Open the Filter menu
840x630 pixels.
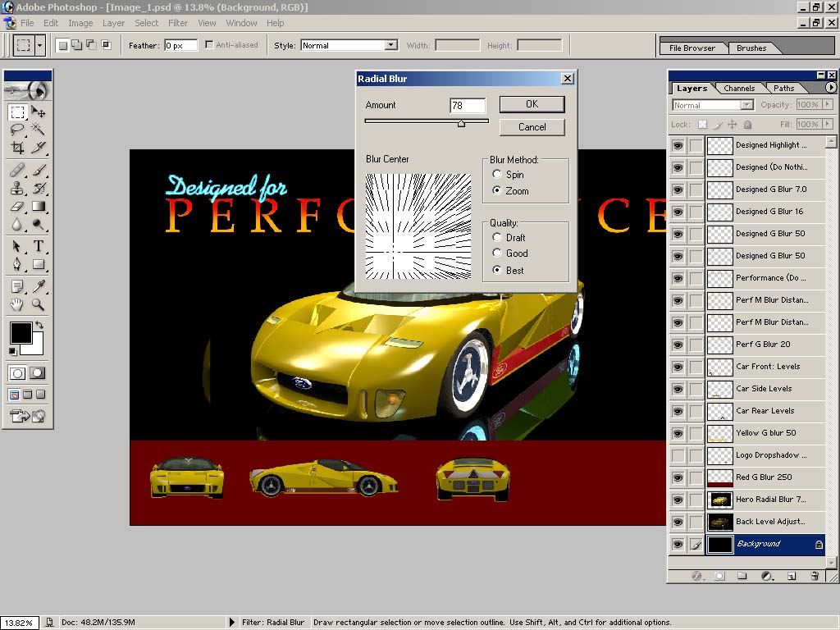(x=178, y=23)
